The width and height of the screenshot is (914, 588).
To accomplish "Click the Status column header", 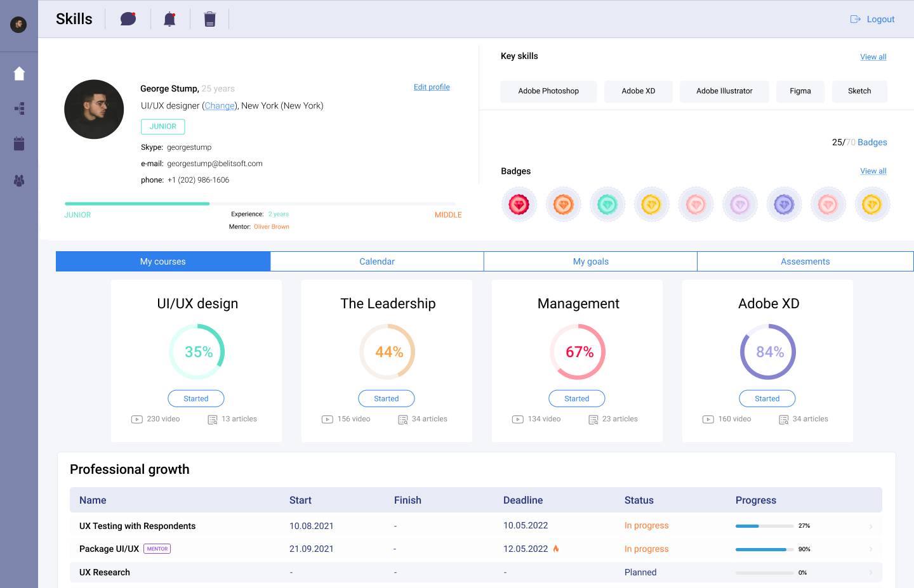I will (x=639, y=500).
